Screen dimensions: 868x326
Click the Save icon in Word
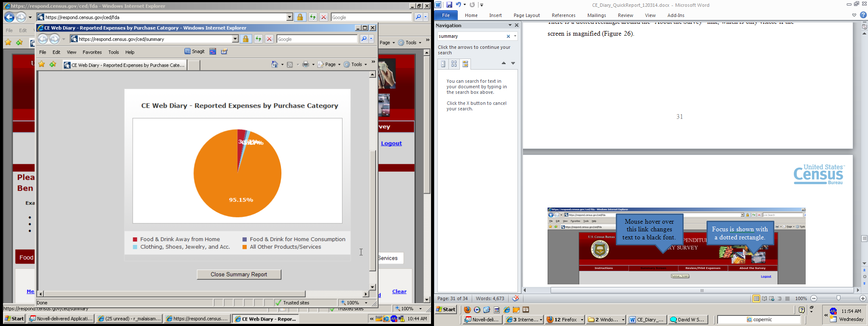(449, 5)
